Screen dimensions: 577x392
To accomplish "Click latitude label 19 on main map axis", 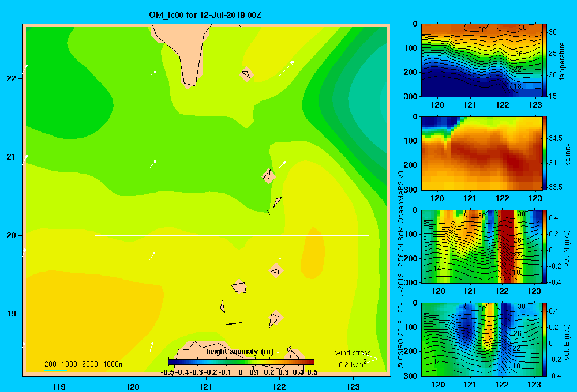I will coord(12,314).
